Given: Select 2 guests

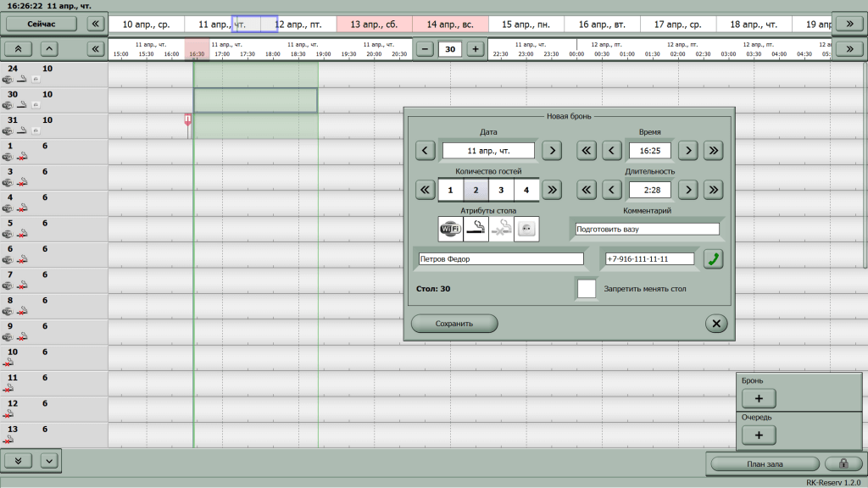Looking at the screenshot, I should 476,190.
